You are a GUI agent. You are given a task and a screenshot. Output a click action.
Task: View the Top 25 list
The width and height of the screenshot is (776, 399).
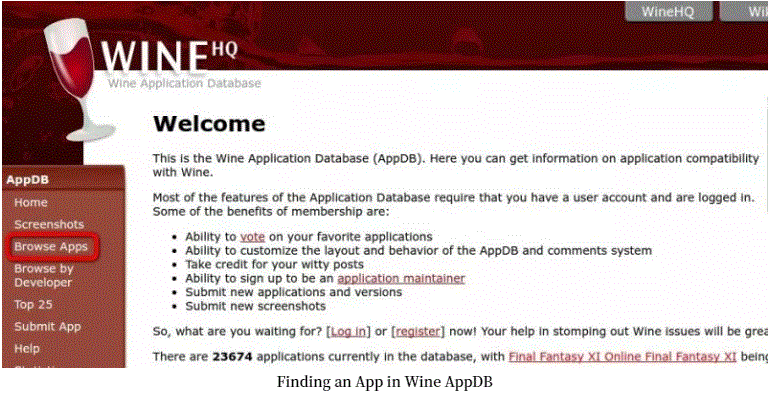(x=33, y=304)
